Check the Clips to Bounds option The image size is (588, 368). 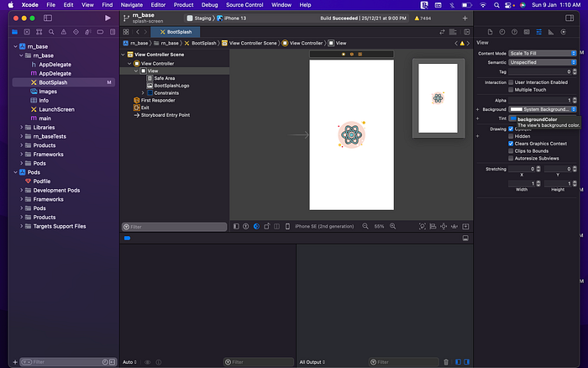(511, 150)
